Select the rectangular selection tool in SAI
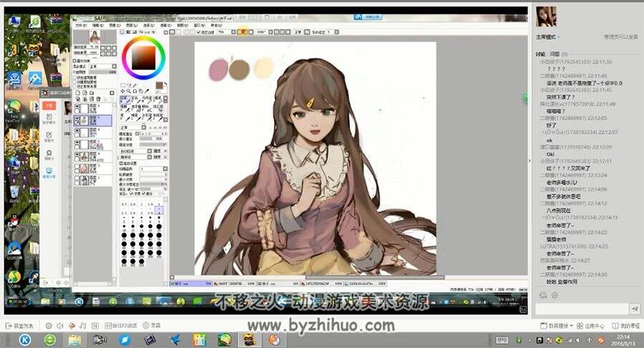This screenshot has height=348, width=644. [x=123, y=85]
